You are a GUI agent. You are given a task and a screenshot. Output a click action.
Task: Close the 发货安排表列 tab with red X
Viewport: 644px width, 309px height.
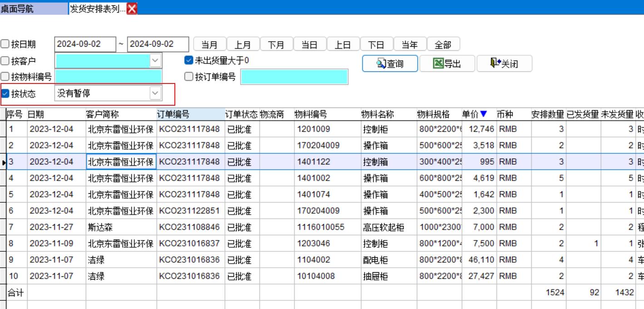pyautogui.click(x=132, y=9)
